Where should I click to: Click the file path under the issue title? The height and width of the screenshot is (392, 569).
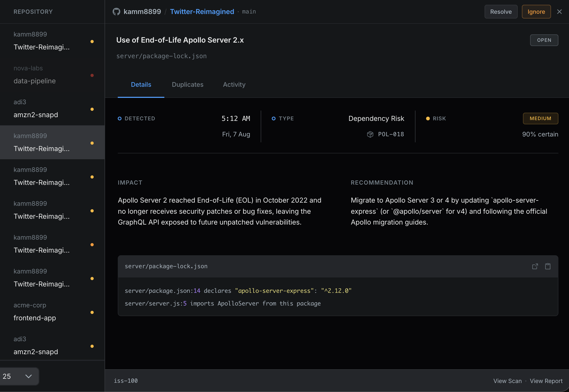[x=161, y=56]
